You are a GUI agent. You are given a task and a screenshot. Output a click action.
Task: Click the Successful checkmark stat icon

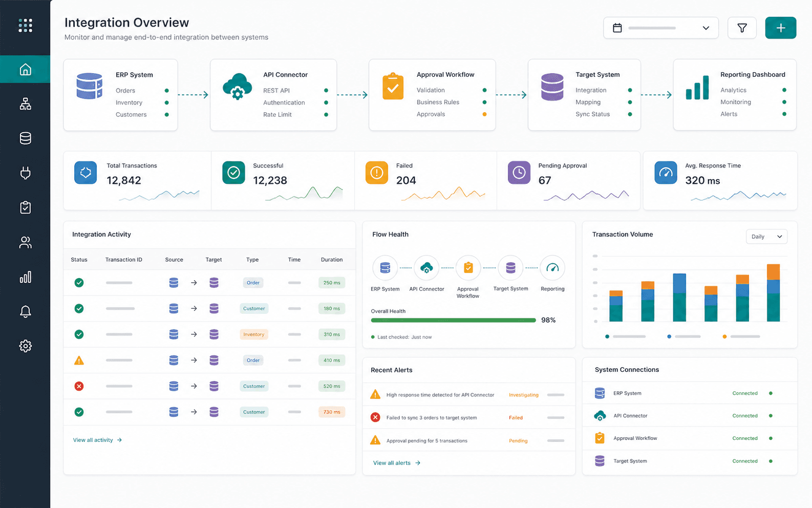coord(233,173)
